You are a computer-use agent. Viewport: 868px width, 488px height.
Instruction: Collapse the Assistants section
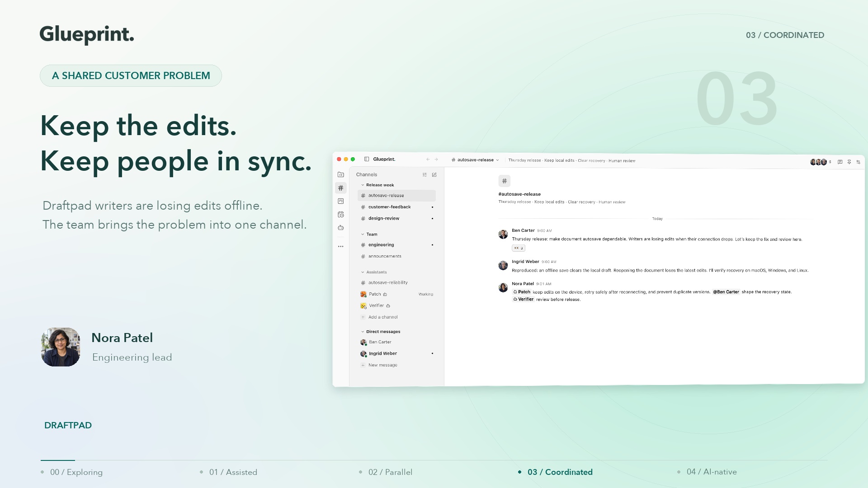(x=374, y=272)
